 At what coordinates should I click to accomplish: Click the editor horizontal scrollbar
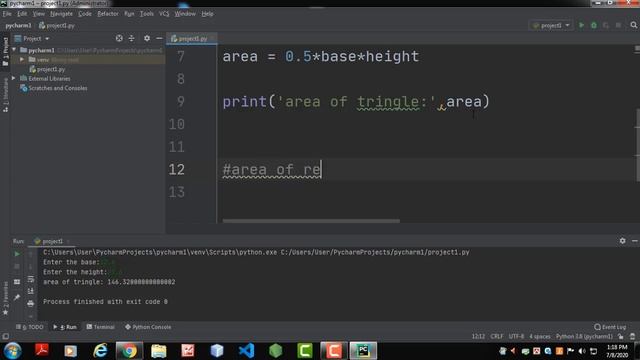311,221
